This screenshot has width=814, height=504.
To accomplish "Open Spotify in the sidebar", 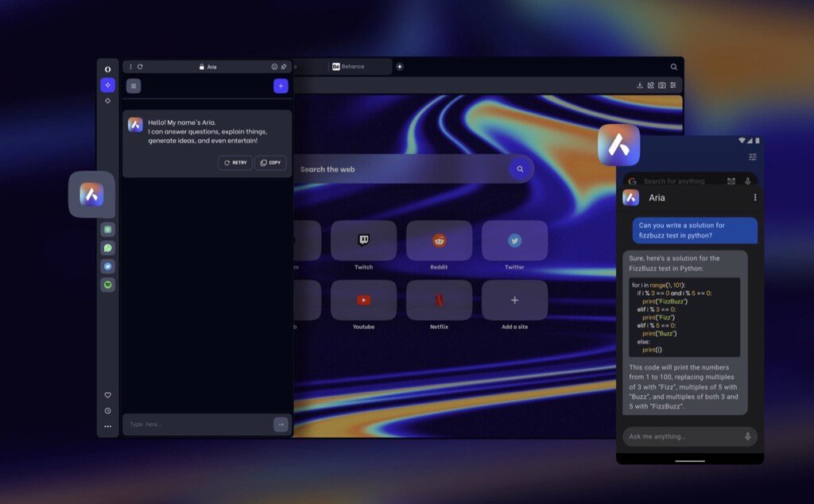I will (107, 285).
